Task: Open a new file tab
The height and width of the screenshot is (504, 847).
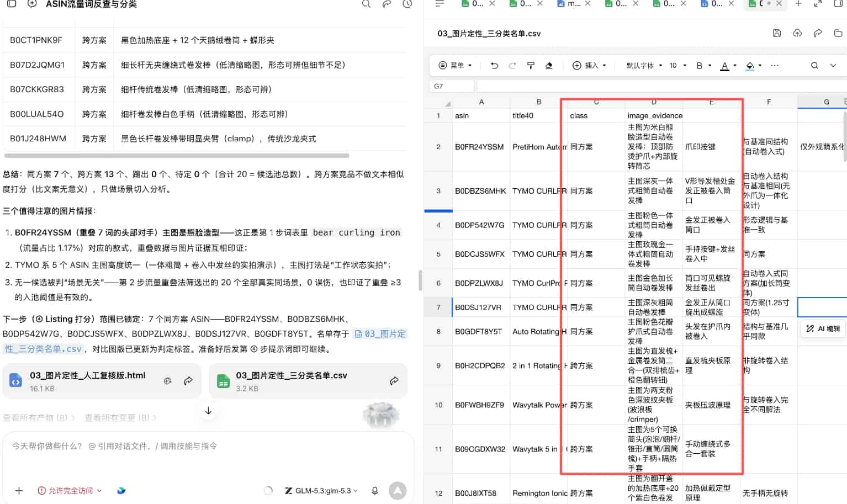Action: point(798,4)
